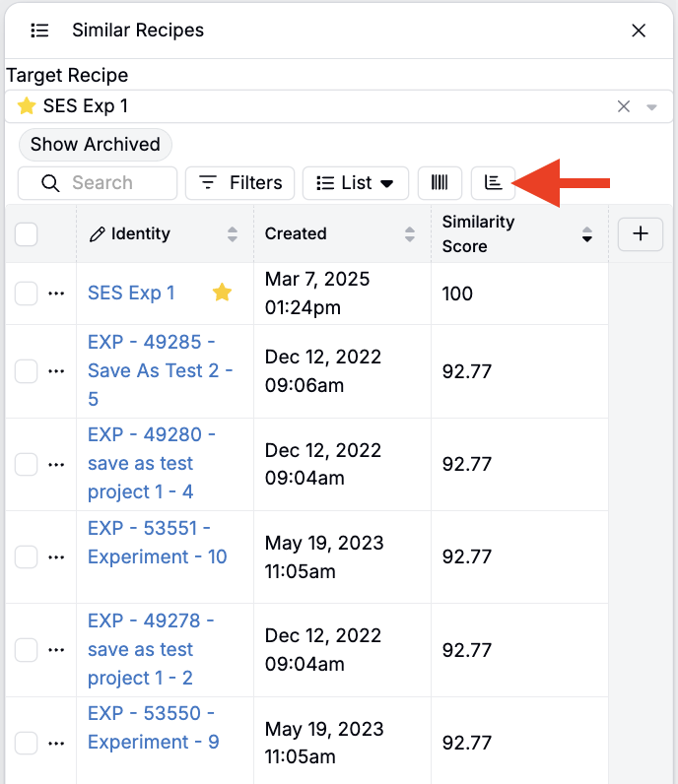
Task: Click the list icon beside Similar Recipes title
Action: click(39, 31)
